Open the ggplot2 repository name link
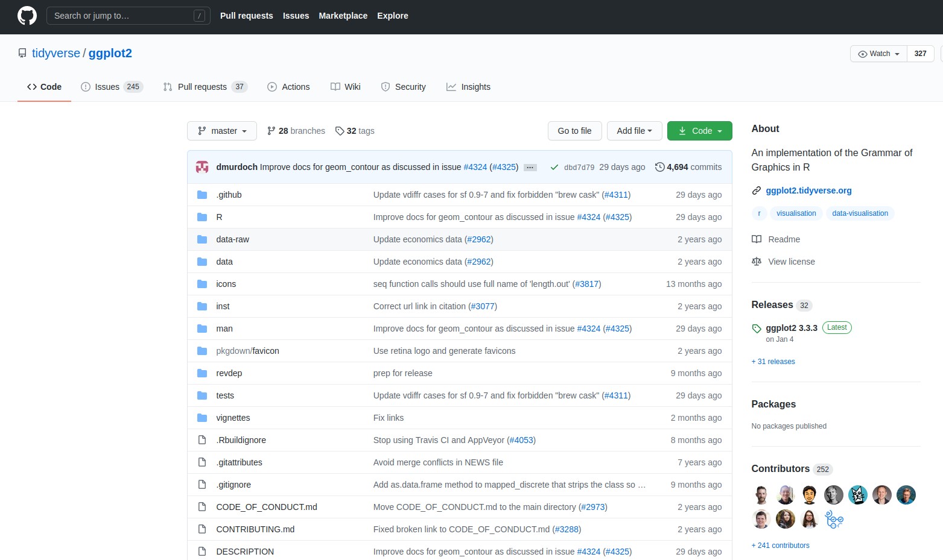943x560 pixels. coord(110,53)
